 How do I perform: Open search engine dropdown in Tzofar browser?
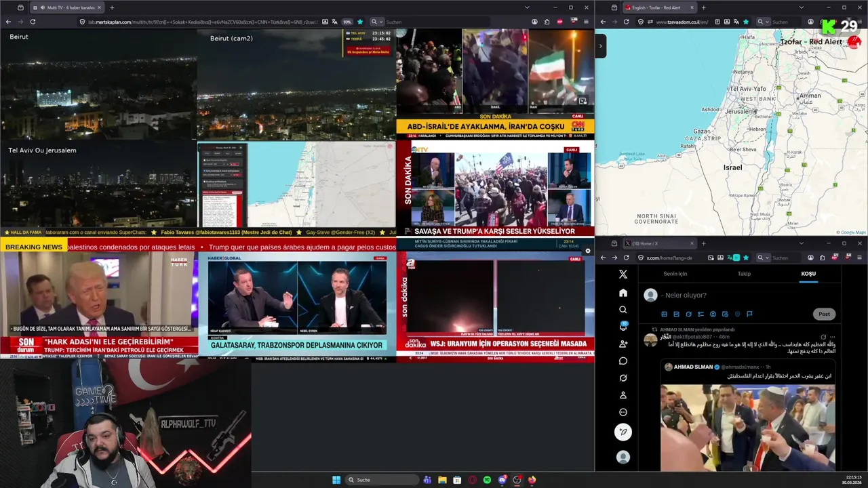(764, 22)
